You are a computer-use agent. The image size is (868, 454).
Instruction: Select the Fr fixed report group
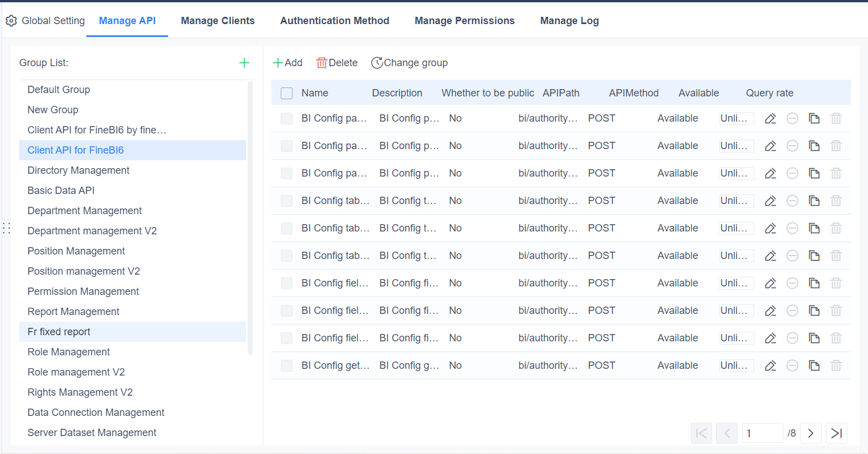click(58, 331)
